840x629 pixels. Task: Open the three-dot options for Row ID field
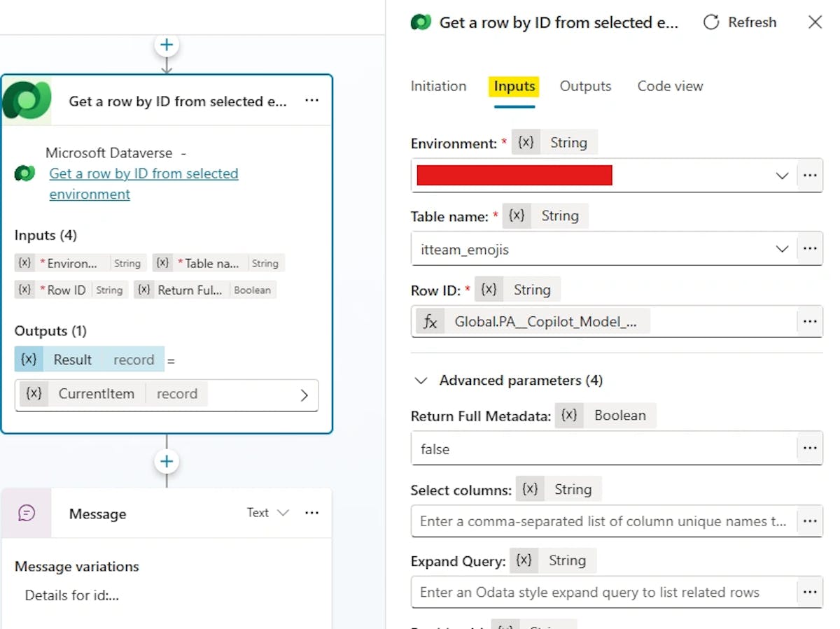[810, 322]
